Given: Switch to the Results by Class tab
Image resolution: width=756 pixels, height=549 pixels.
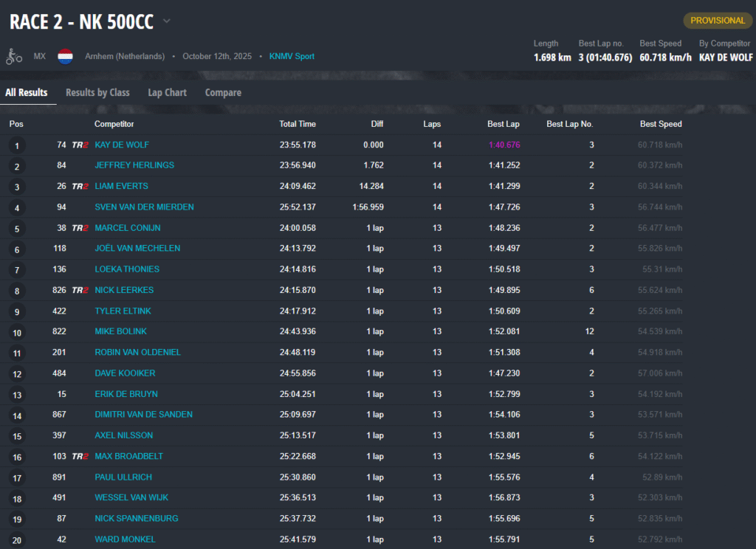Looking at the screenshot, I should click(97, 93).
